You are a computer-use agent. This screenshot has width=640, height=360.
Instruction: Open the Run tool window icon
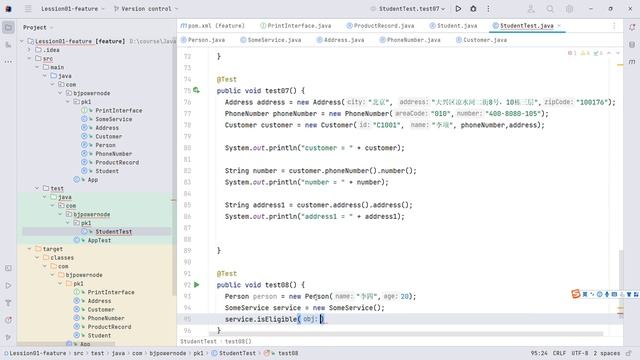point(8,285)
